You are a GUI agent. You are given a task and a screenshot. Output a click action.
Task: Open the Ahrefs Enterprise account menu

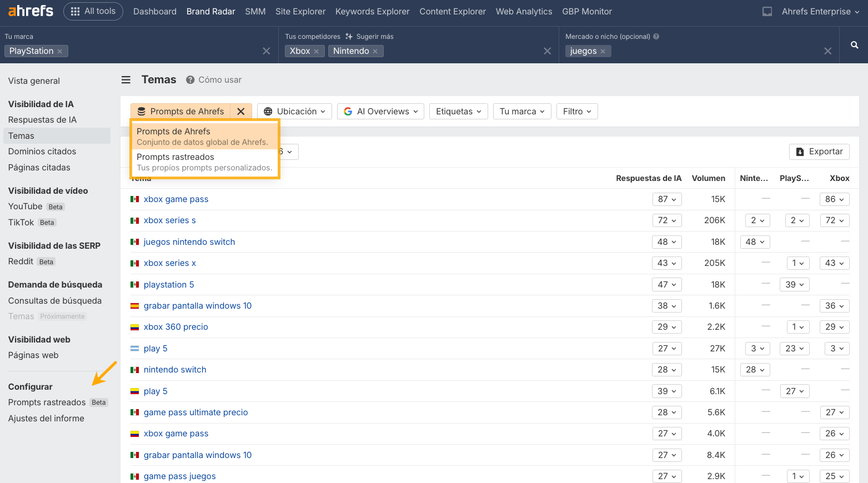click(x=820, y=12)
